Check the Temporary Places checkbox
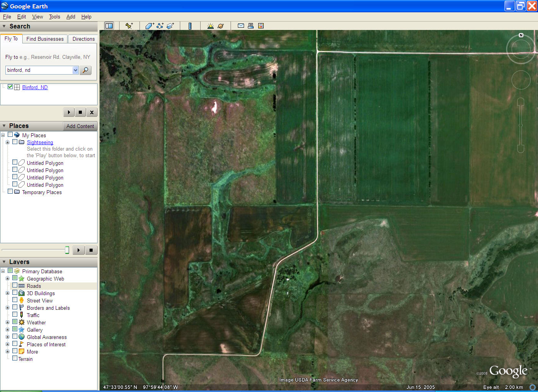Image resolution: width=538 pixels, height=392 pixels. pyautogui.click(x=10, y=191)
